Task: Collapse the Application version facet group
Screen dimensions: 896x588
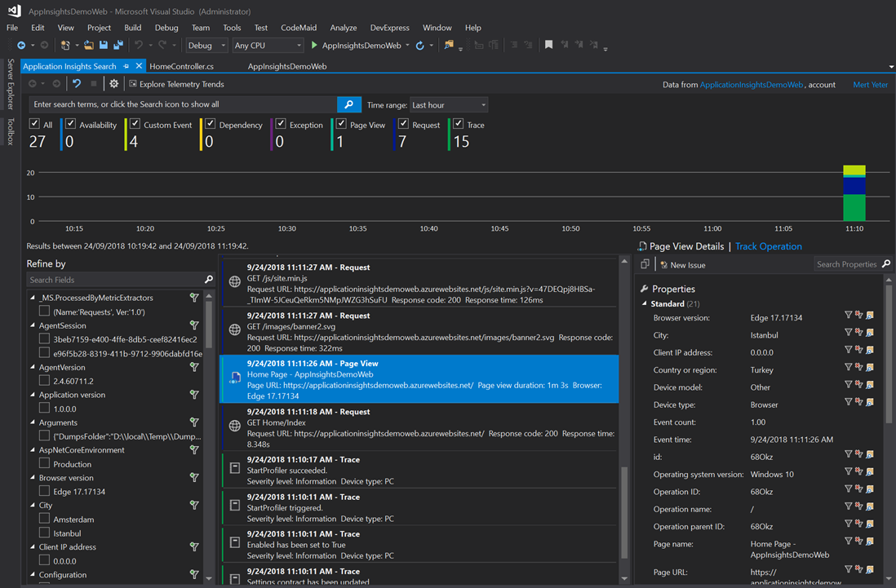Action: 33,395
